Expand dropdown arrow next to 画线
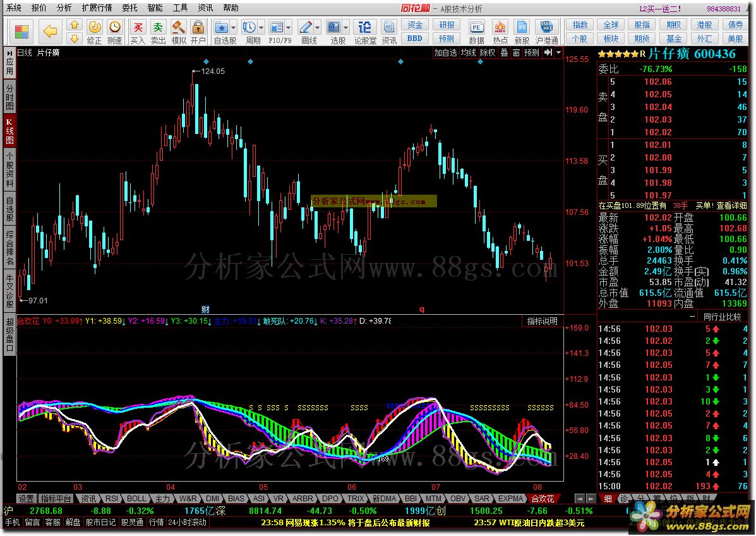This screenshot has width=756, height=536. 317,28
